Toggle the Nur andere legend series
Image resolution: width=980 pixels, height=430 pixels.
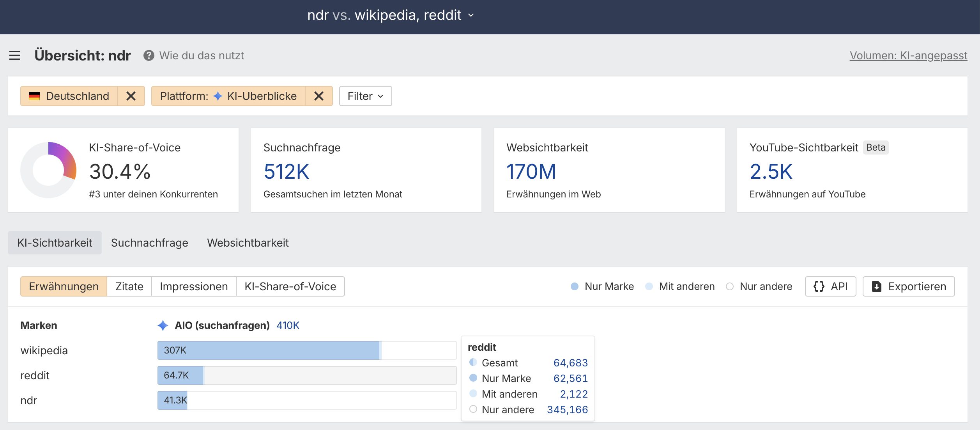coord(759,286)
